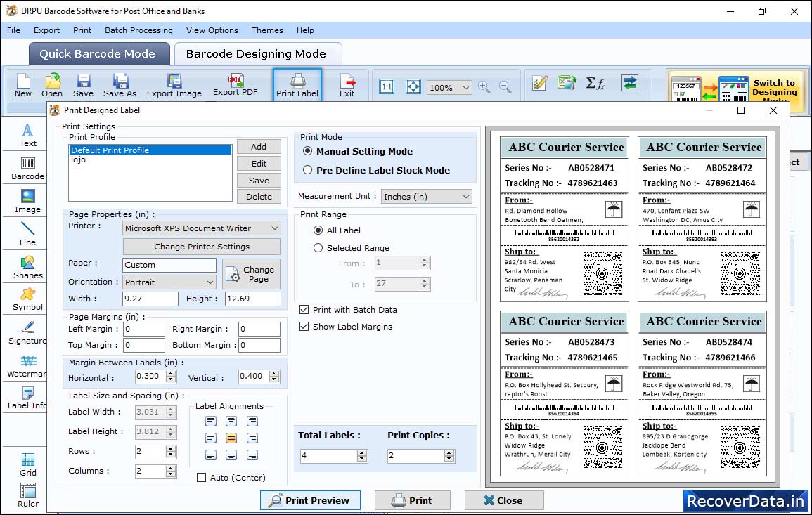This screenshot has height=515, width=812.
Task: Click the page Width input field
Action: [x=150, y=299]
